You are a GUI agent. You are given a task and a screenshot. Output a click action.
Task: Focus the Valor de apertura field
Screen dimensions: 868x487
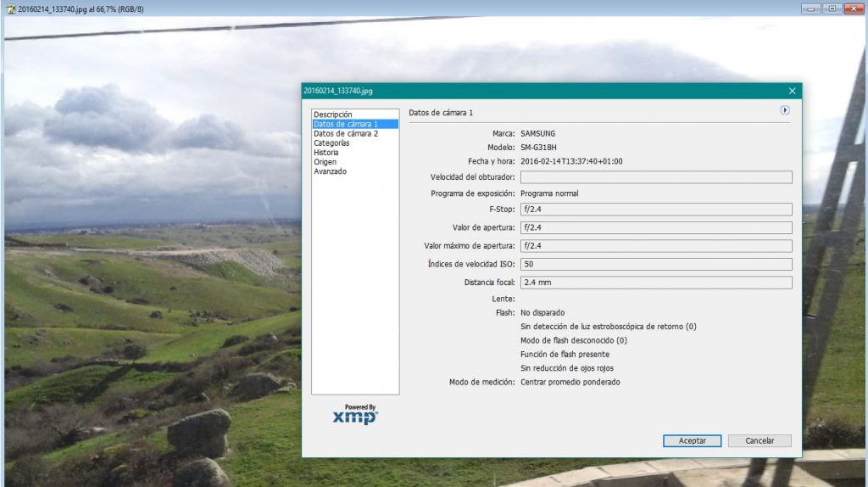pos(655,227)
